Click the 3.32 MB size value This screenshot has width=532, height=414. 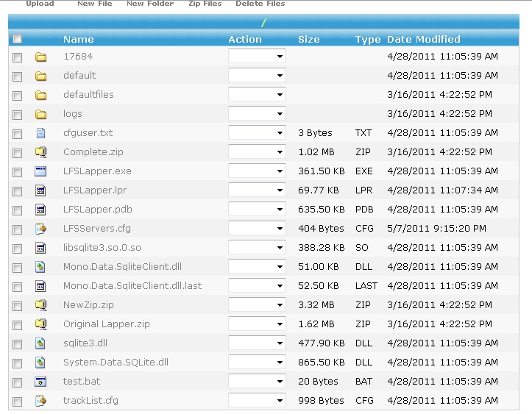tap(316, 305)
